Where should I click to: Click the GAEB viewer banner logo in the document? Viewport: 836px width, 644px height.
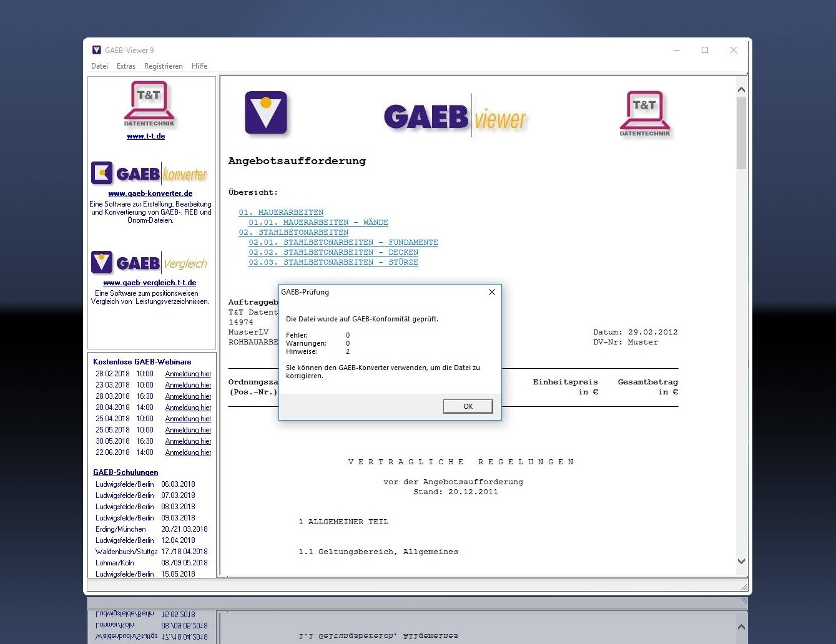click(x=455, y=116)
